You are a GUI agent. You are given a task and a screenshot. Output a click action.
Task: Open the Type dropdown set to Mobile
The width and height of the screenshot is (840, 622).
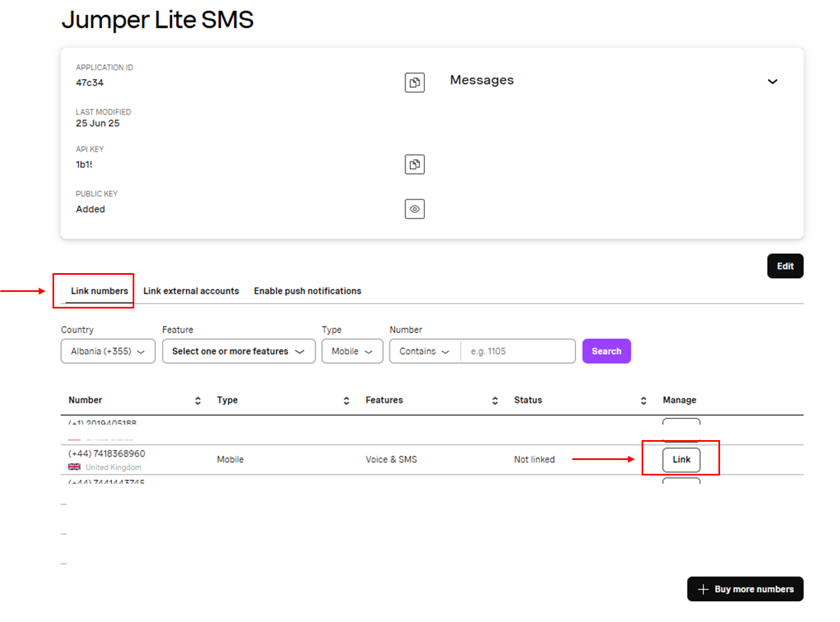point(352,351)
